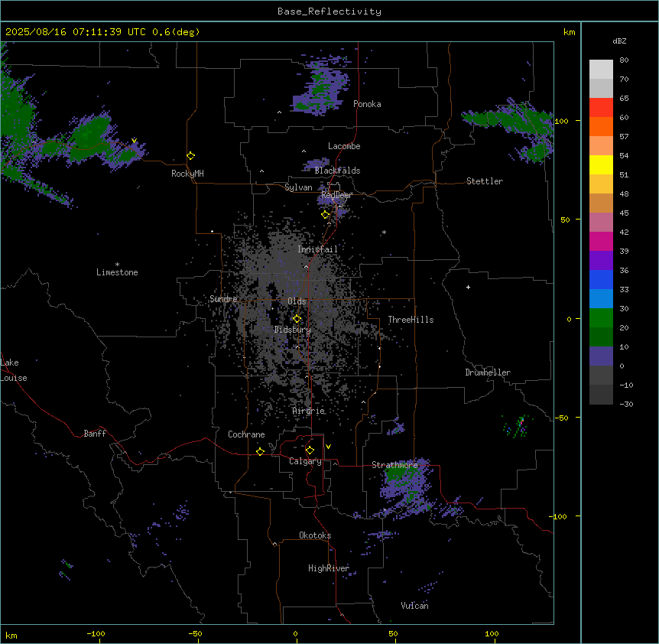Viewport: 659px width, 644px height.
Task: Select the Cochrane town label
Action: [x=246, y=434]
